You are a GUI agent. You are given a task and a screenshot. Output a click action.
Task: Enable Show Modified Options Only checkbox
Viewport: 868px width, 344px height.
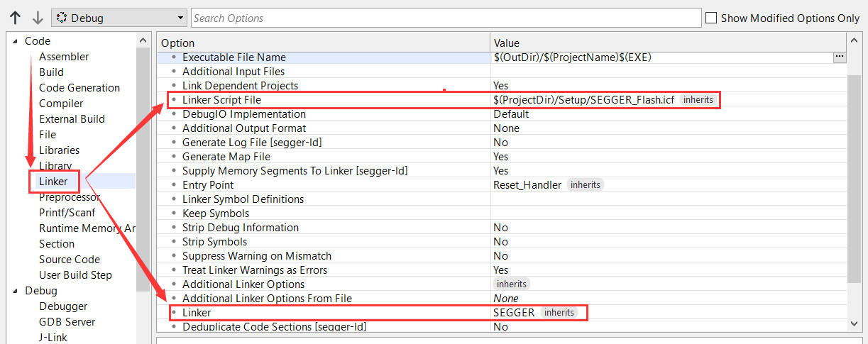pyautogui.click(x=711, y=18)
